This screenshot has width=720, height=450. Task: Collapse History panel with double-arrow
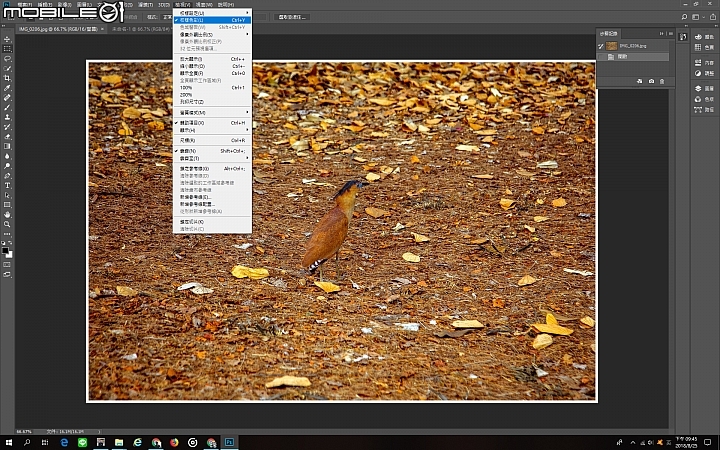(662, 34)
